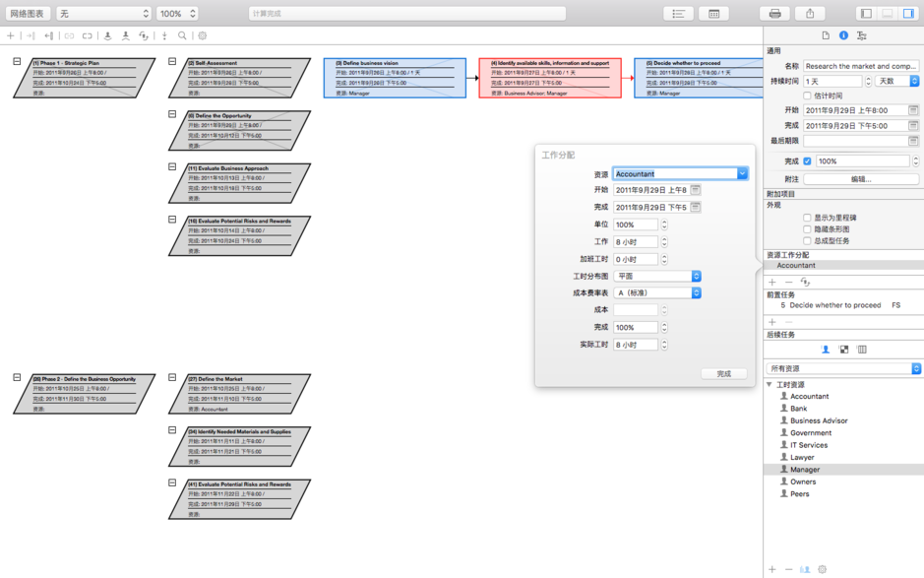Switch to the hierarchy inspector tab
The height and width of the screenshot is (578, 924).
pyautogui.click(x=862, y=34)
